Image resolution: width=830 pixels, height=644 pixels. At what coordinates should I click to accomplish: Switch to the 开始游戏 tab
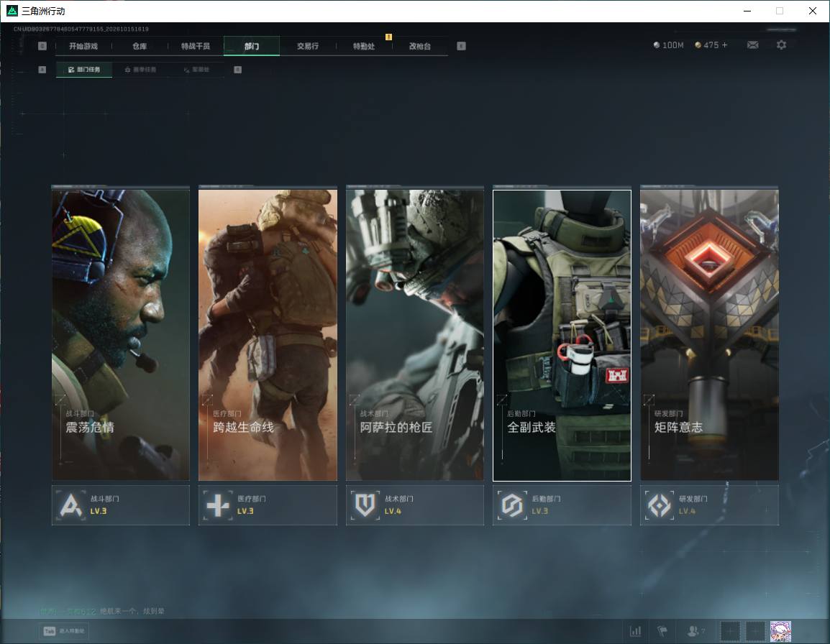(83, 46)
